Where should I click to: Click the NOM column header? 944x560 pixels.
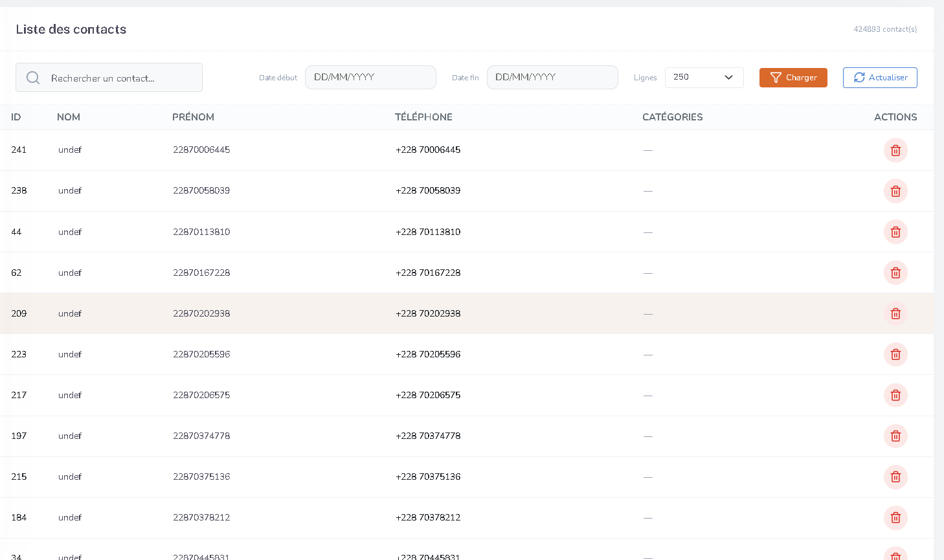[69, 117]
